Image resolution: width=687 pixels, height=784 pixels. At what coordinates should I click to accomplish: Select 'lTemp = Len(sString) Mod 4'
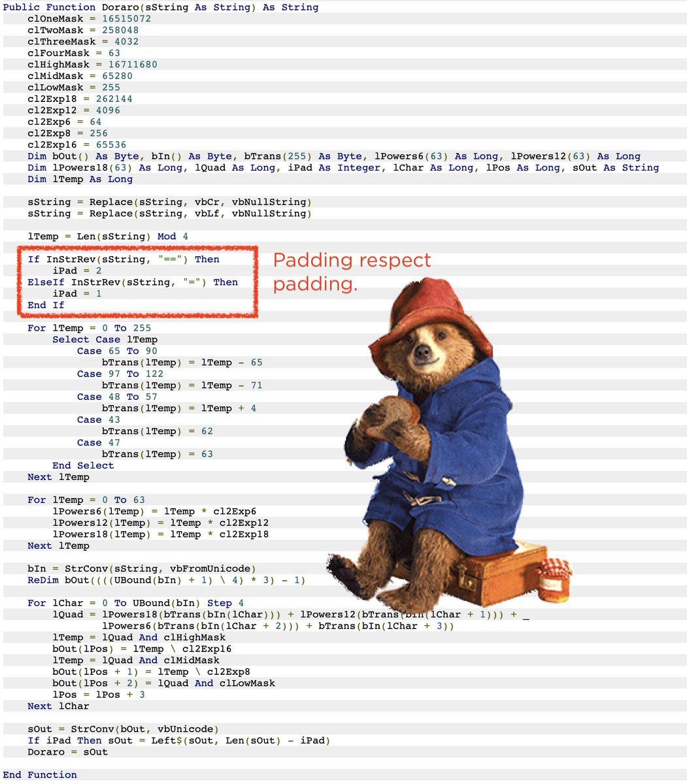click(x=108, y=237)
